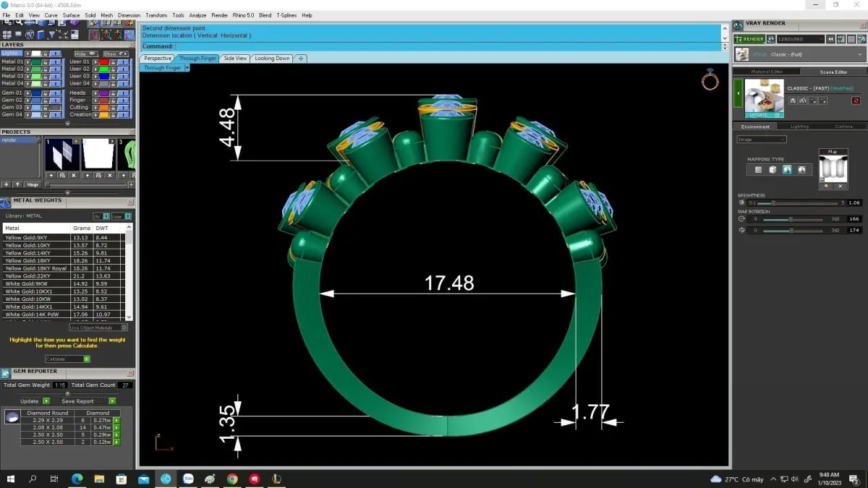The width and height of the screenshot is (868, 488).
Task: Open the File menu
Action: pyautogui.click(x=7, y=15)
